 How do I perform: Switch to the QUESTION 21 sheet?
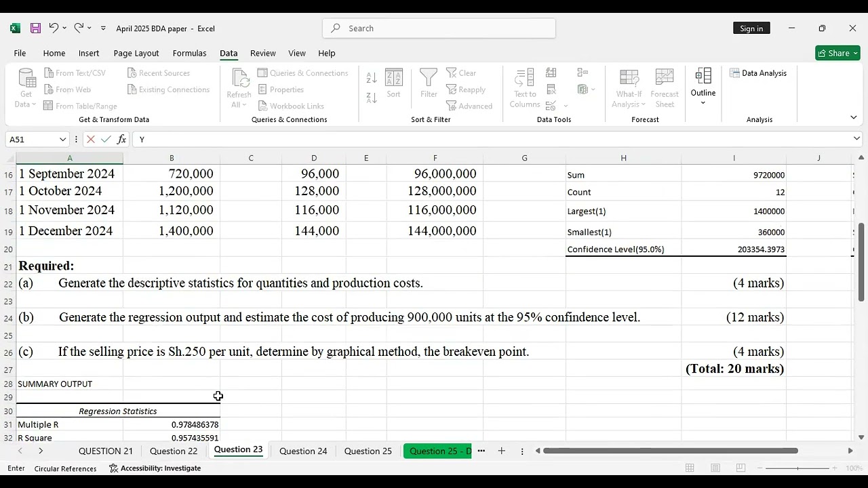point(106,451)
